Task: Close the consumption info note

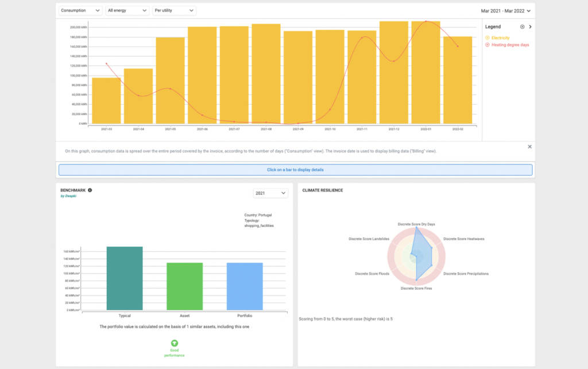Action: point(529,147)
